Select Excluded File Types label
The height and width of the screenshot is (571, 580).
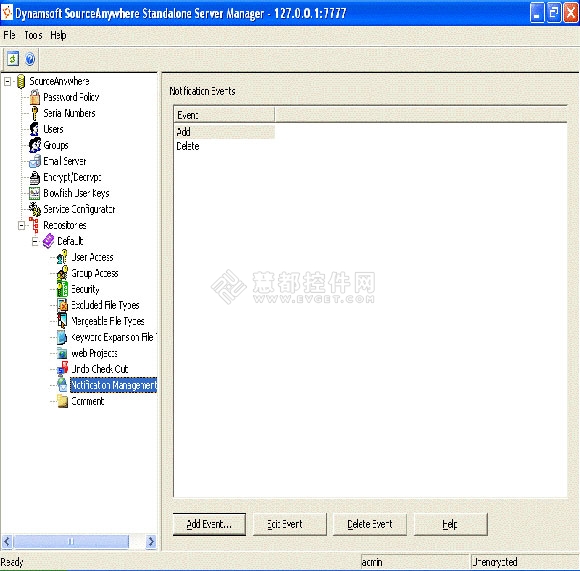[x=105, y=305]
